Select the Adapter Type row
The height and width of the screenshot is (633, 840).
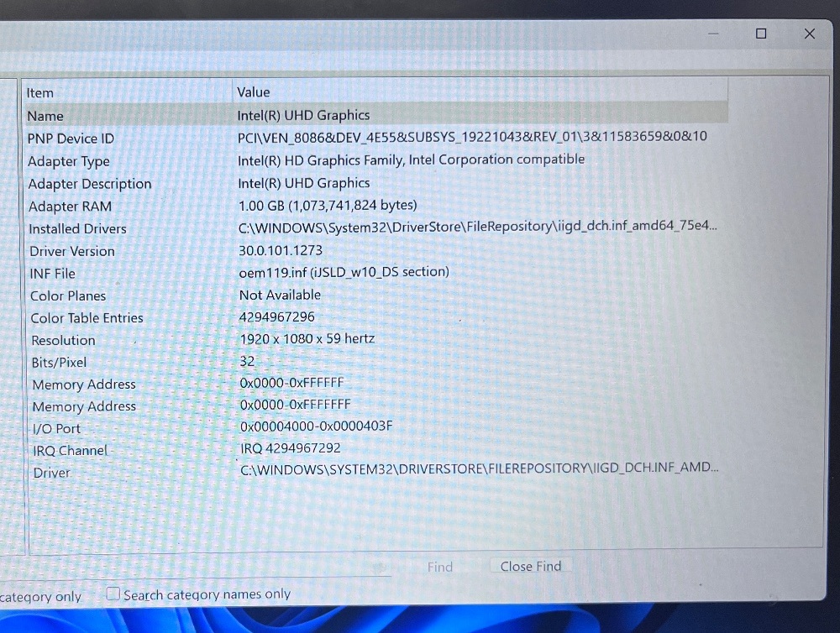pyautogui.click(x=376, y=160)
